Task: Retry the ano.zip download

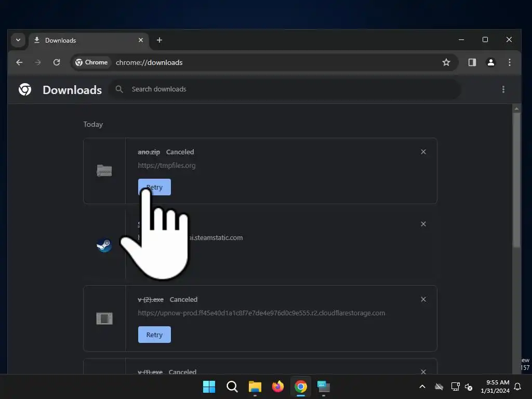Action: [154, 187]
